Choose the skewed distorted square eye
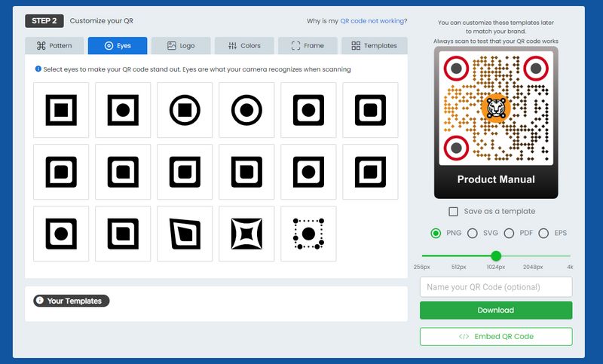Viewport: 603px width, 364px height. [x=185, y=234]
